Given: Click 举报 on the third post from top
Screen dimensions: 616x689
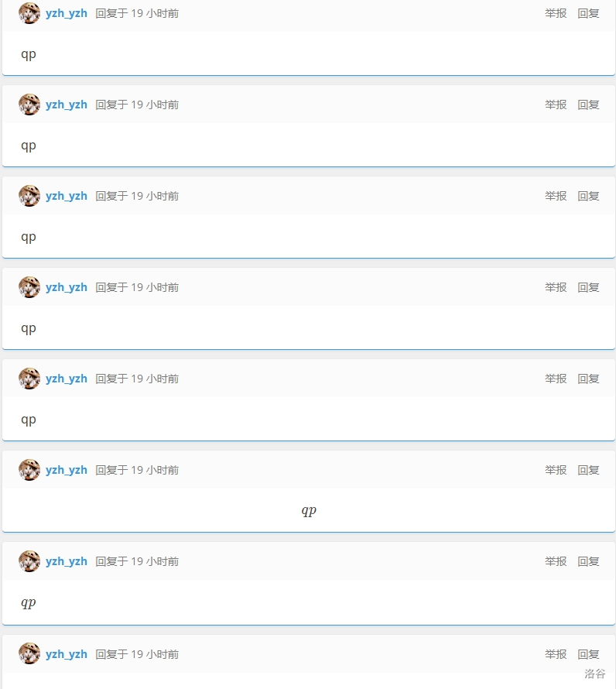Looking at the screenshot, I should (556, 196).
